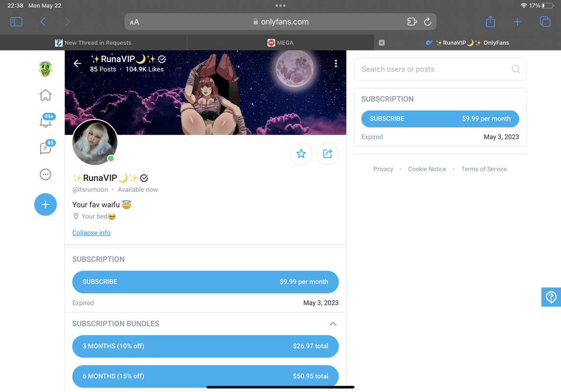Collapse the Subscription Bundles section

[x=333, y=324]
